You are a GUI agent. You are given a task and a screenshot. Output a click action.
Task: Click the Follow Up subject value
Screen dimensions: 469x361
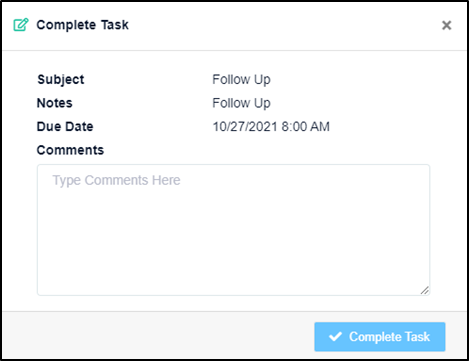(x=241, y=80)
